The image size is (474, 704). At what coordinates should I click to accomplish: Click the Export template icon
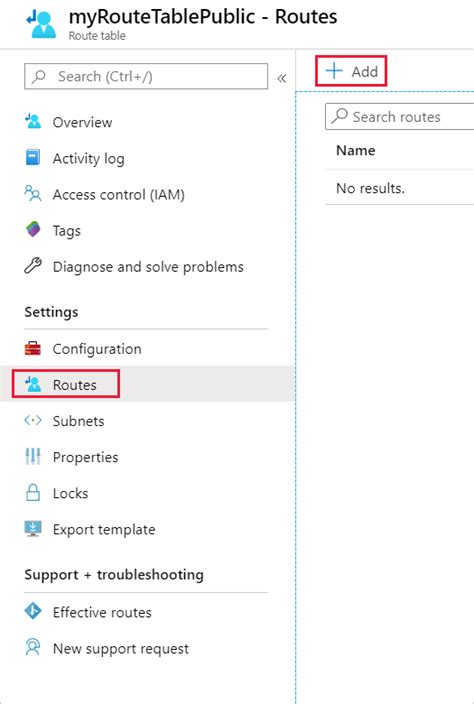(x=33, y=529)
